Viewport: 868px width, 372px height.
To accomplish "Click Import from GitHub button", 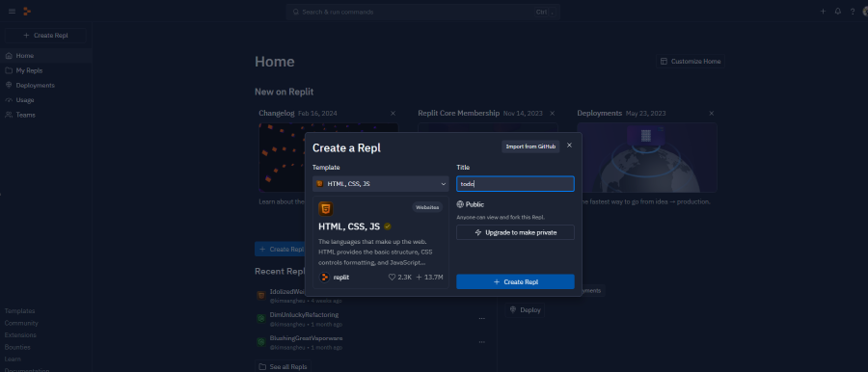I will pos(530,146).
